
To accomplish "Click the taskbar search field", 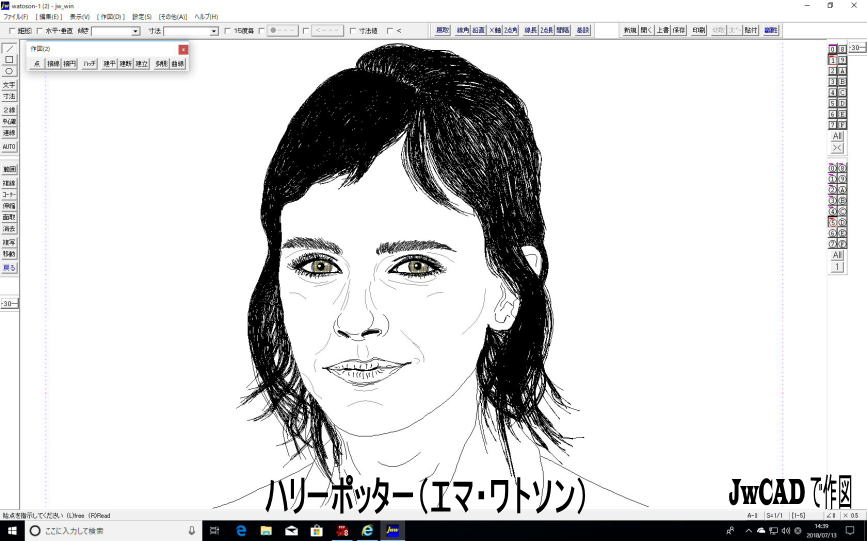I will tap(113, 531).
